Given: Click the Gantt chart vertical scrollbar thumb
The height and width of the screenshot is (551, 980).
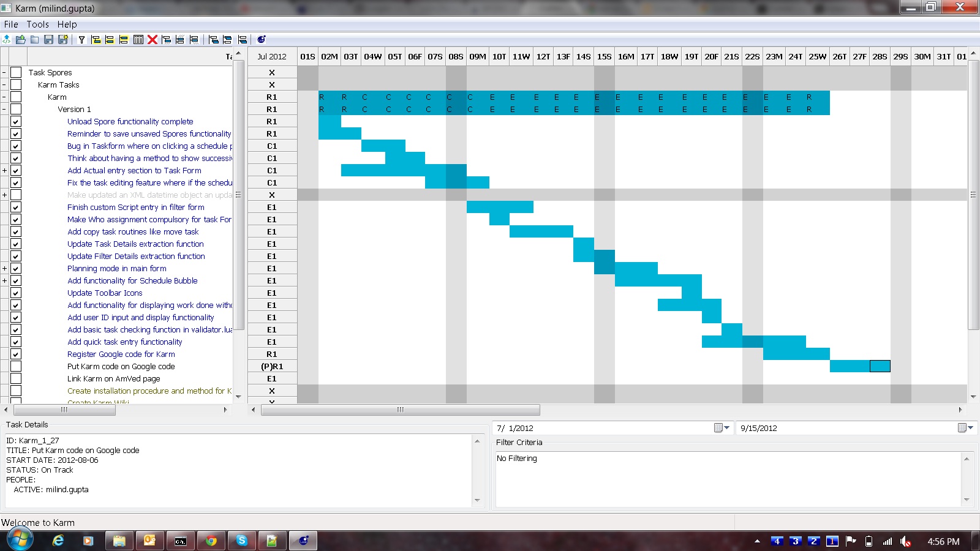Looking at the screenshot, I should pos(973,195).
